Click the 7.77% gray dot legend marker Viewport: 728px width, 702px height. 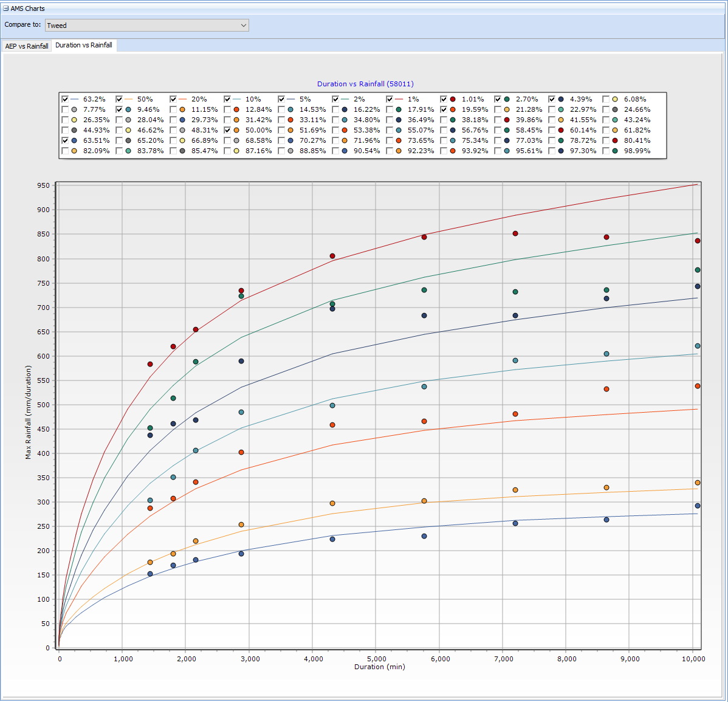[74, 109]
